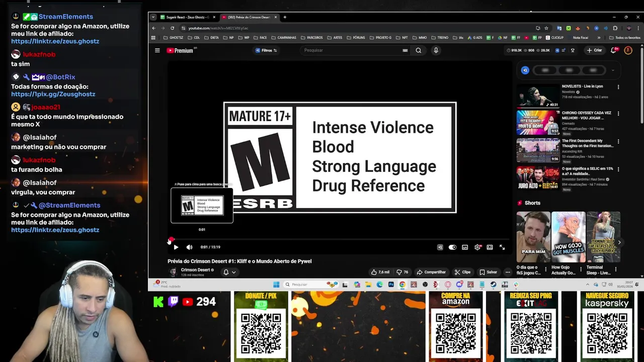Toggle the channel notification bell under the video
The width and height of the screenshot is (644, 362).
[226, 272]
